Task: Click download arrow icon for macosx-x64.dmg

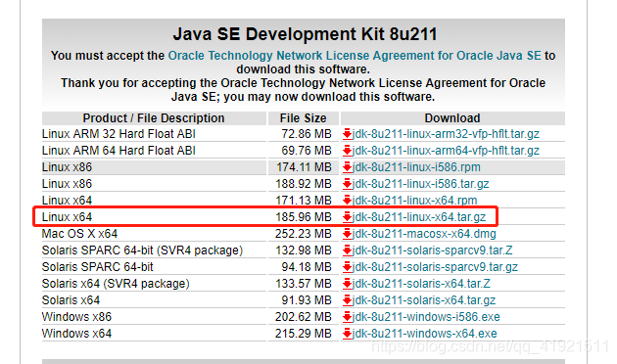Action: click(347, 234)
